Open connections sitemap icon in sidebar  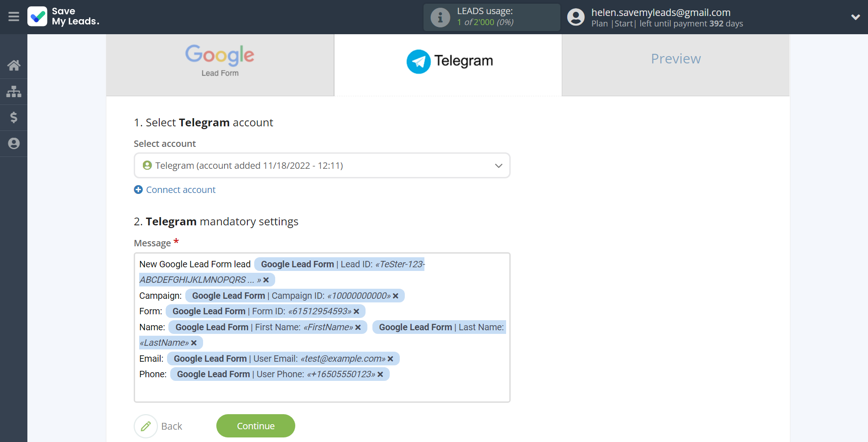pos(14,91)
